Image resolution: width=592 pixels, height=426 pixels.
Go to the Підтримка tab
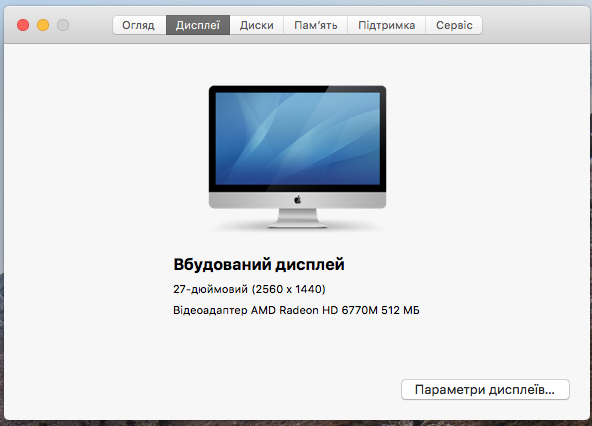[387, 25]
